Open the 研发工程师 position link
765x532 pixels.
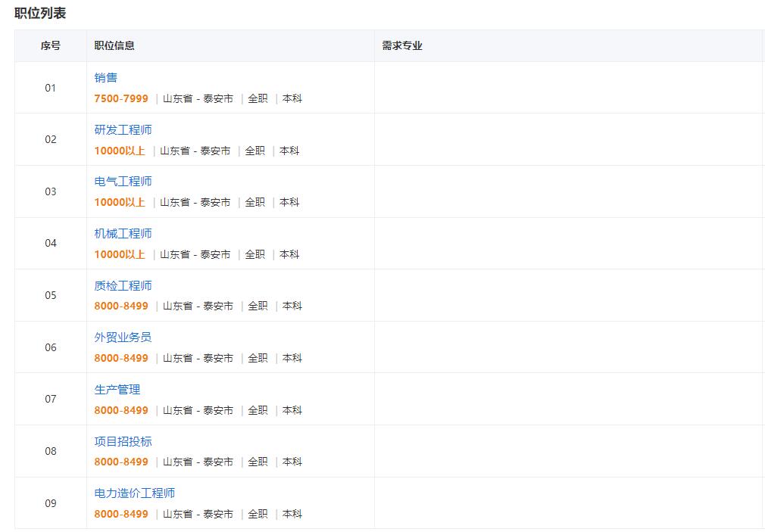(x=123, y=130)
